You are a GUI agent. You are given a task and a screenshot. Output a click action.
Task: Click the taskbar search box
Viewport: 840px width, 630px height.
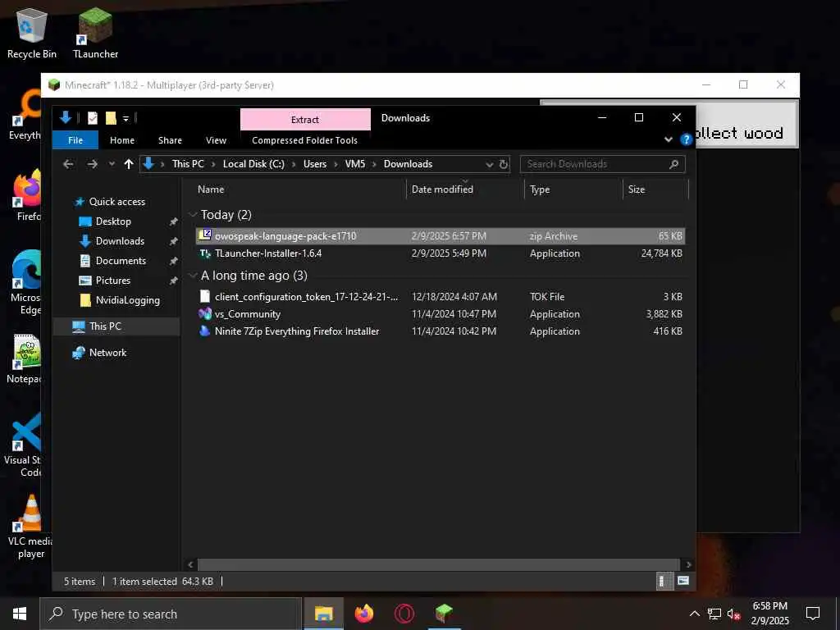[x=171, y=614]
